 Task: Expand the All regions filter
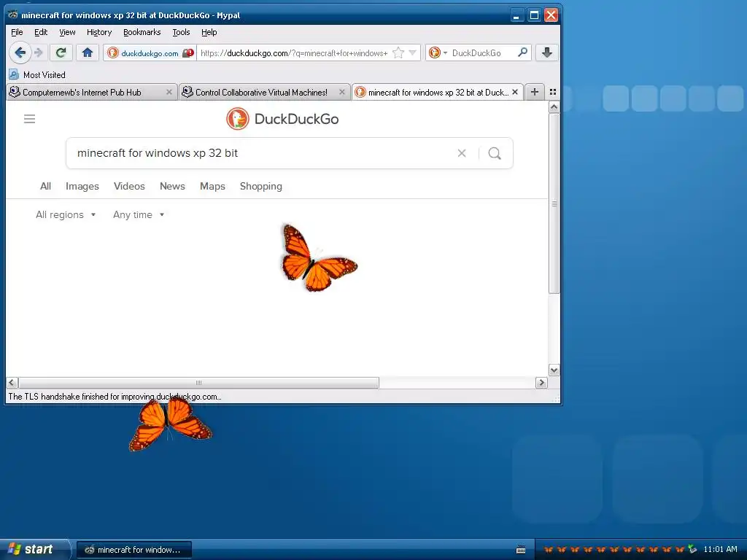pos(66,215)
